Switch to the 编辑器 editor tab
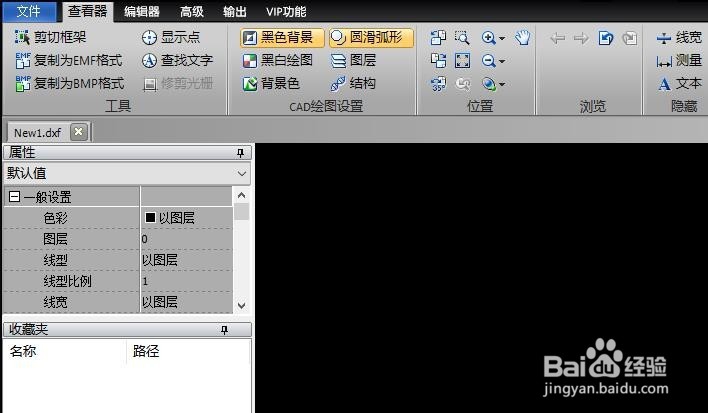The image size is (708, 413). (142, 11)
